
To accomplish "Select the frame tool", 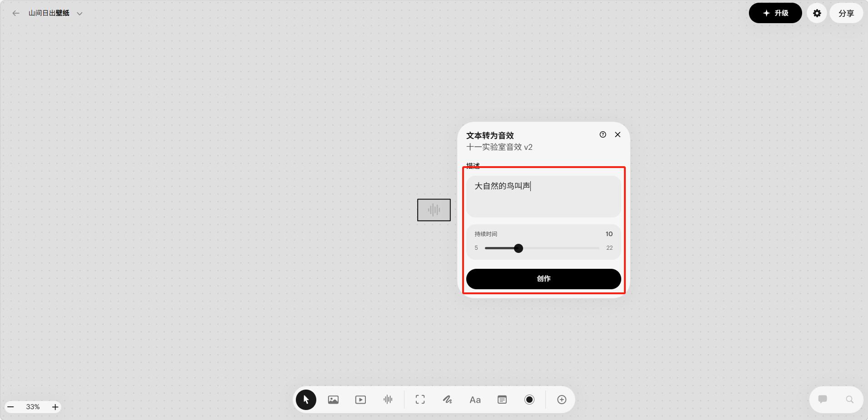I will [x=420, y=400].
